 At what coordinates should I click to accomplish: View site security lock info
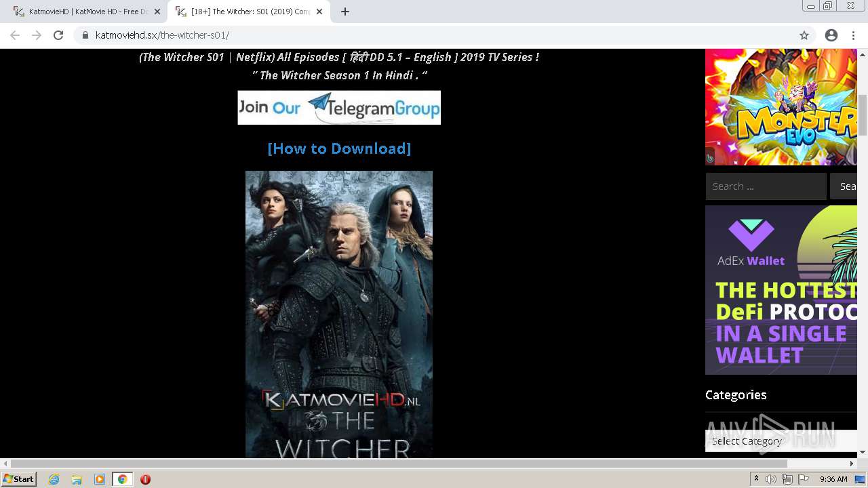pos(85,35)
